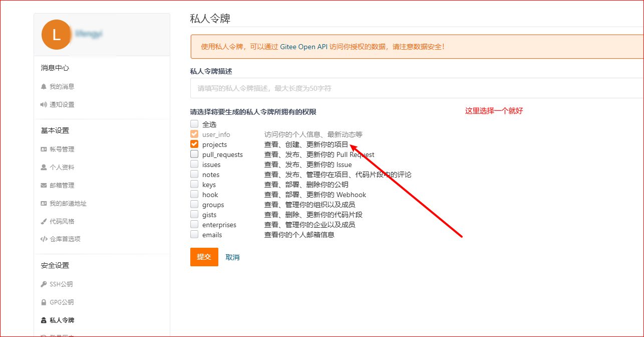Open the Gitee Open API link
The width and height of the screenshot is (644, 337).
(303, 47)
